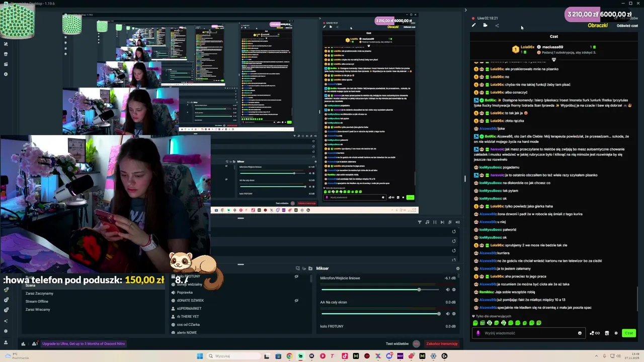Viewport: 644px width, 362px height.
Task: Select the dONATE DZWIEK source
Action: pyautogui.click(x=190, y=301)
